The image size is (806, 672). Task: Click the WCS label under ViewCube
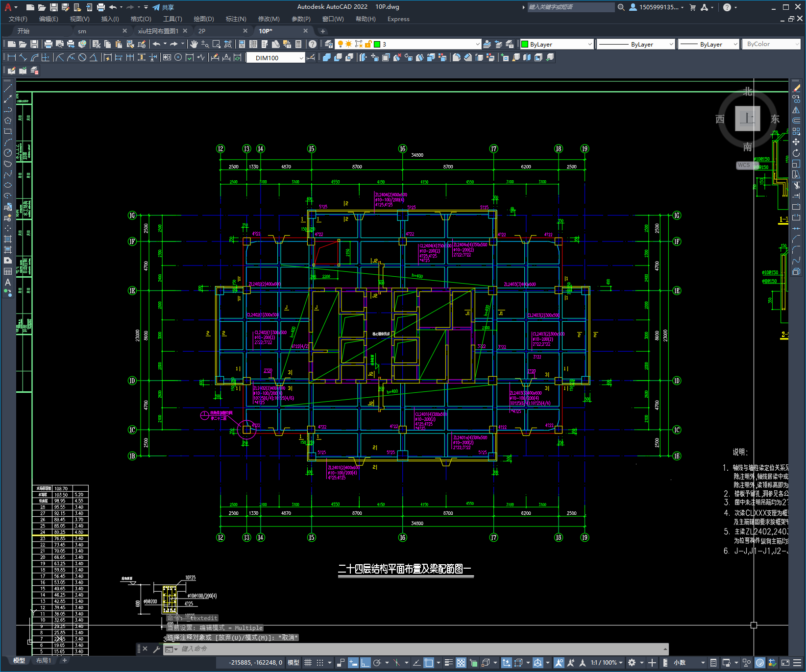744,165
